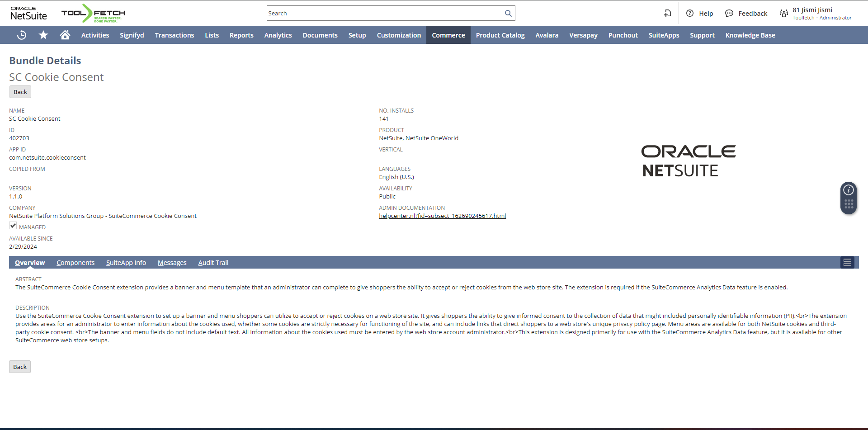Expand the Transactions menu
The height and width of the screenshot is (430, 868).
[174, 35]
